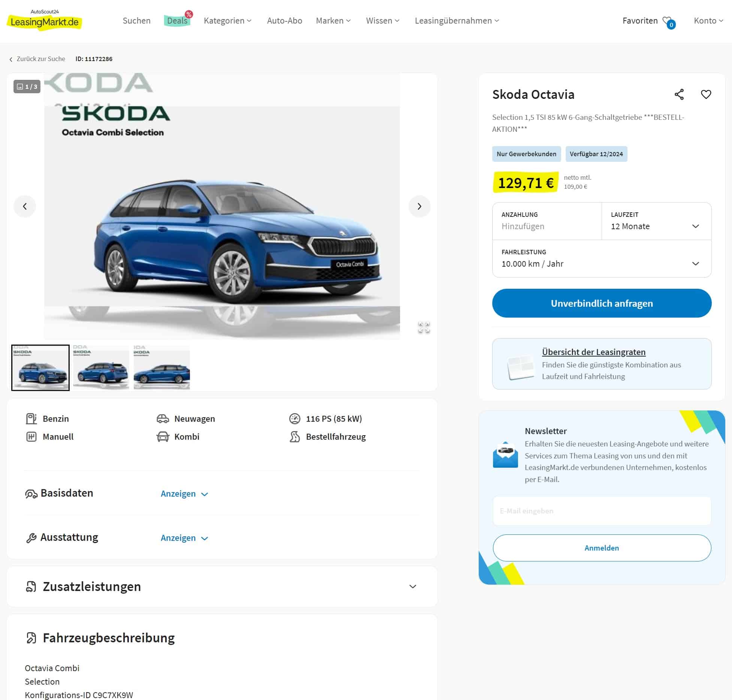Click the share icon next to Skoda Octavia
Viewport: 732px width, 700px height.
click(679, 94)
